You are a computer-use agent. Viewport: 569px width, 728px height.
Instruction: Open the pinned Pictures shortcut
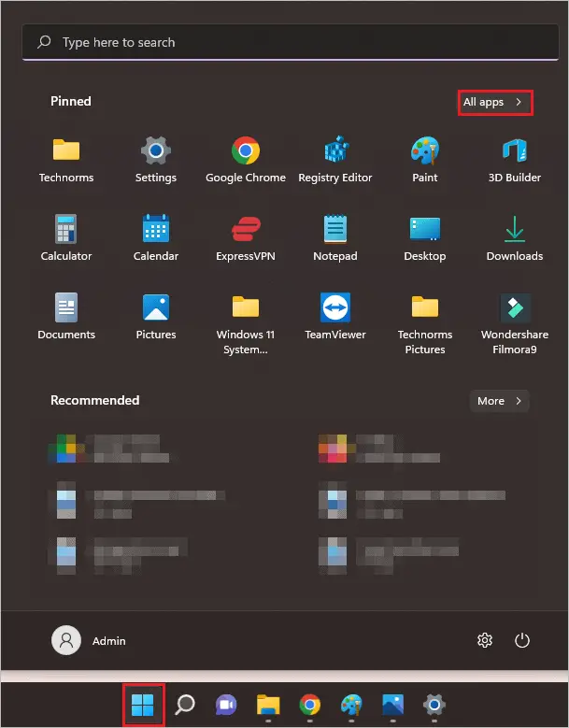click(x=155, y=317)
